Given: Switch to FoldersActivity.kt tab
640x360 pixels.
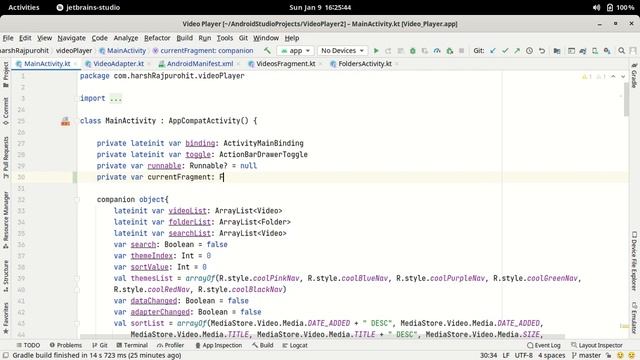Looking at the screenshot, I should 365,64.
